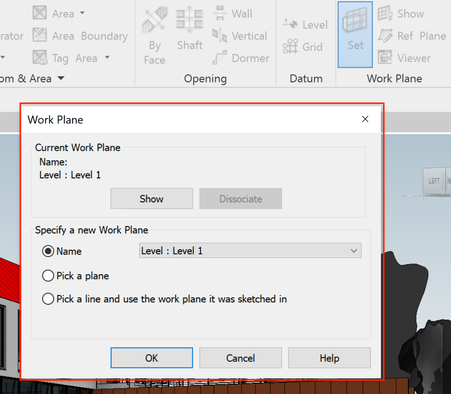Select the Grid datum tool
The height and width of the screenshot is (394, 451).
(303, 47)
